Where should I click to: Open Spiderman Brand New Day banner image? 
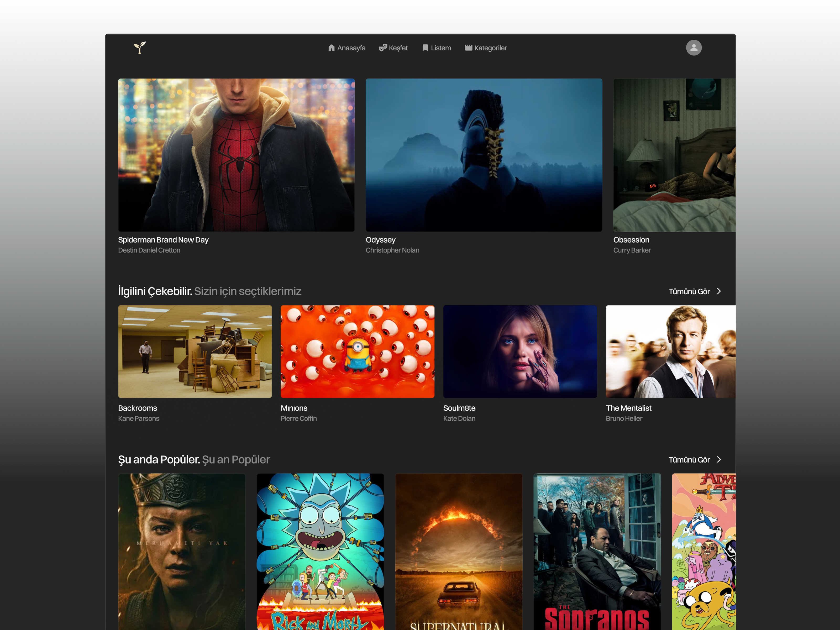(x=236, y=155)
